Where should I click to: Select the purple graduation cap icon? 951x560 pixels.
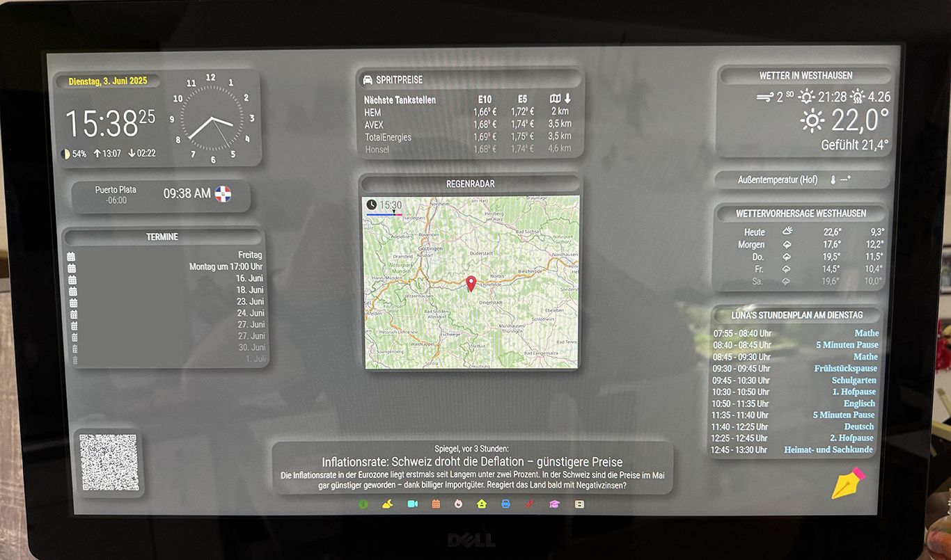pos(554,504)
